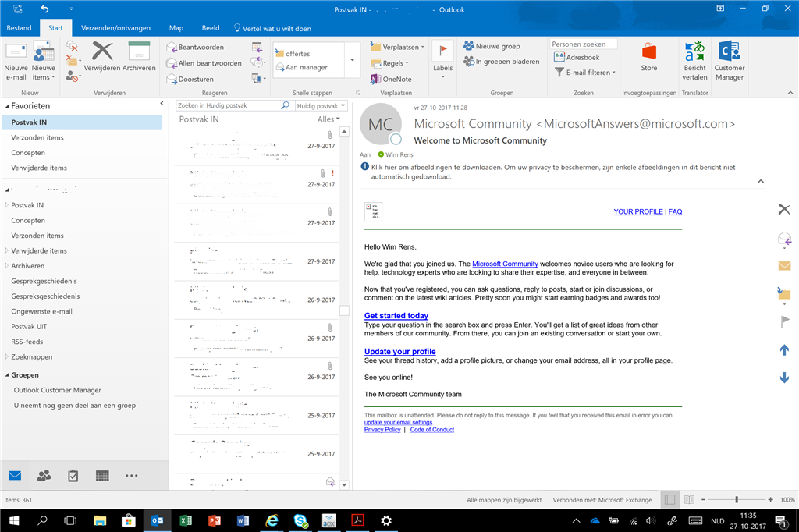
Task: Click the zoom slider handle
Action: (737, 500)
